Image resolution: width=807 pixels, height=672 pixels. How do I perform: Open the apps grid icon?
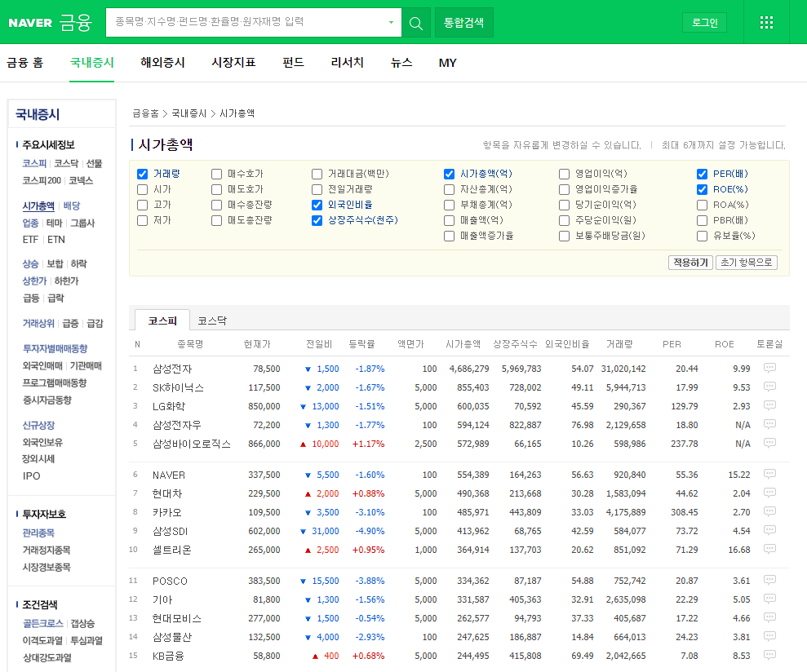pos(766,22)
